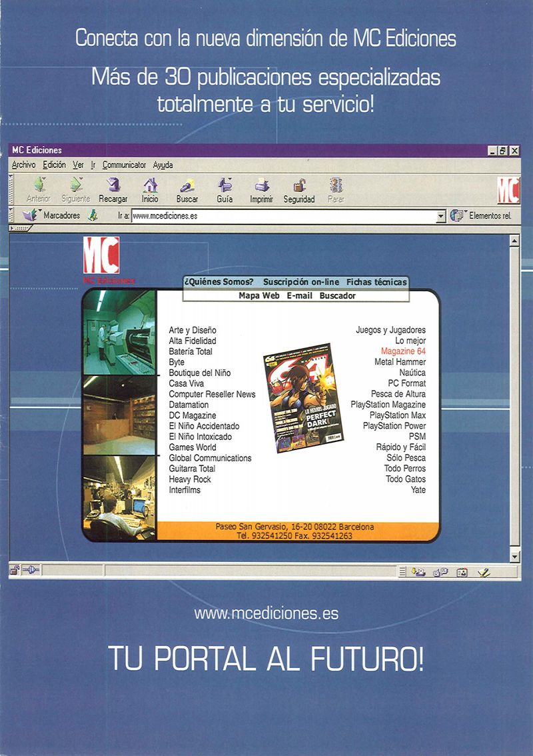
Task: Reload page with Recargar icon
Action: [113, 185]
